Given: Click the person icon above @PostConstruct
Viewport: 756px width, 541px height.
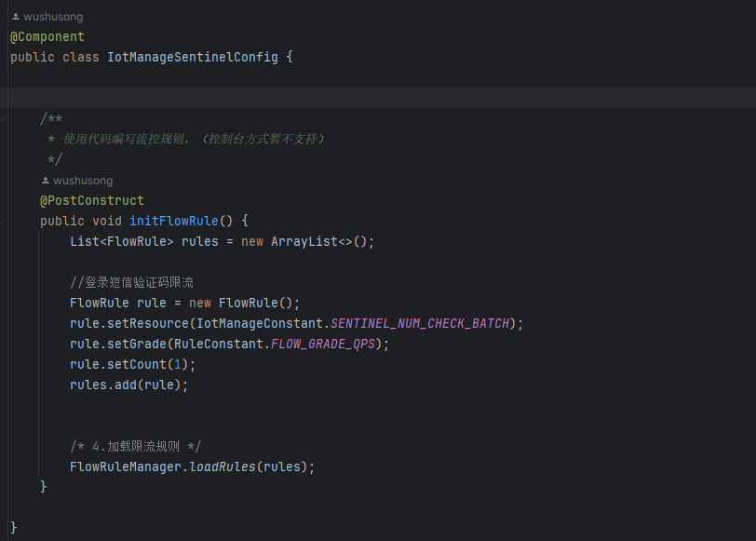Looking at the screenshot, I should tap(45, 181).
